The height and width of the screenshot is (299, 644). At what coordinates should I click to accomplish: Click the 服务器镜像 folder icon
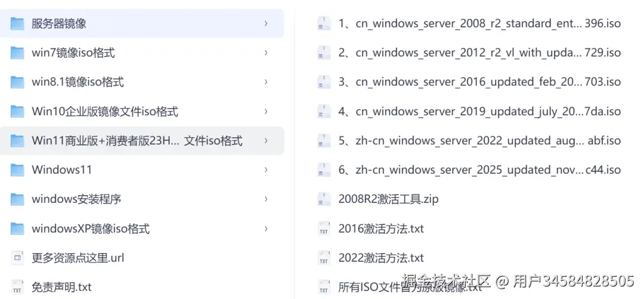click(x=17, y=23)
